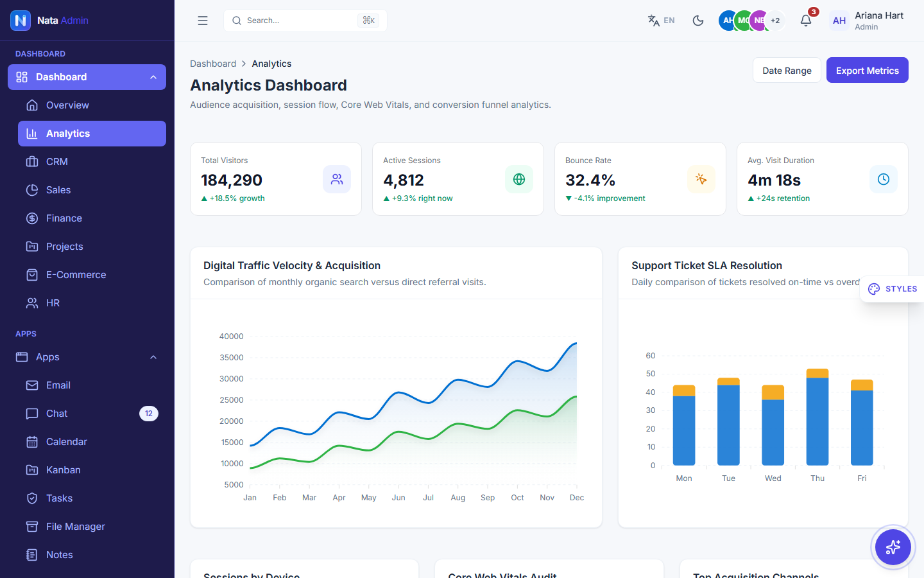924x578 pixels.
Task: Click the floating AI sparkle button
Action: pos(893,547)
